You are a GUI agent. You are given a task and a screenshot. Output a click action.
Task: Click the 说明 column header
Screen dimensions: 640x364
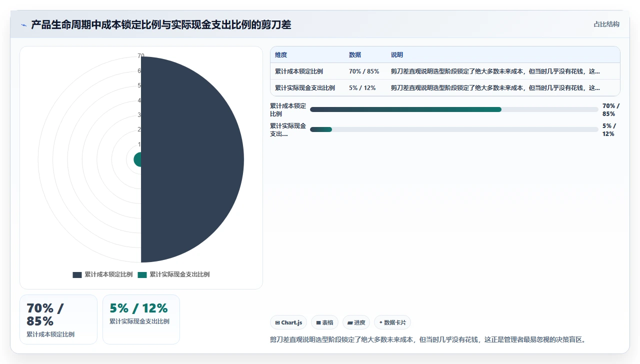(397, 55)
